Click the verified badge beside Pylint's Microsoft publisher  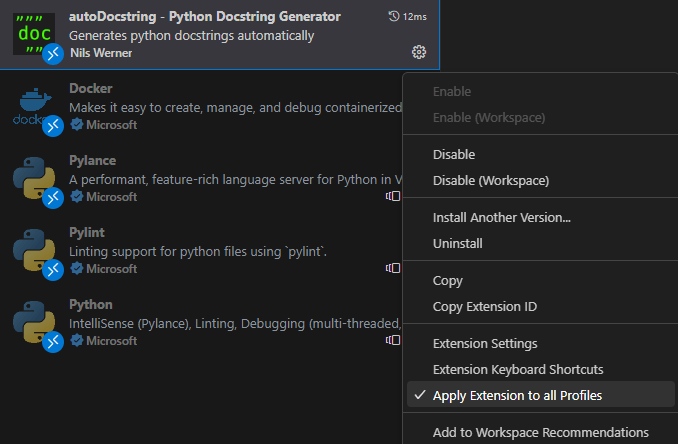(x=77, y=268)
